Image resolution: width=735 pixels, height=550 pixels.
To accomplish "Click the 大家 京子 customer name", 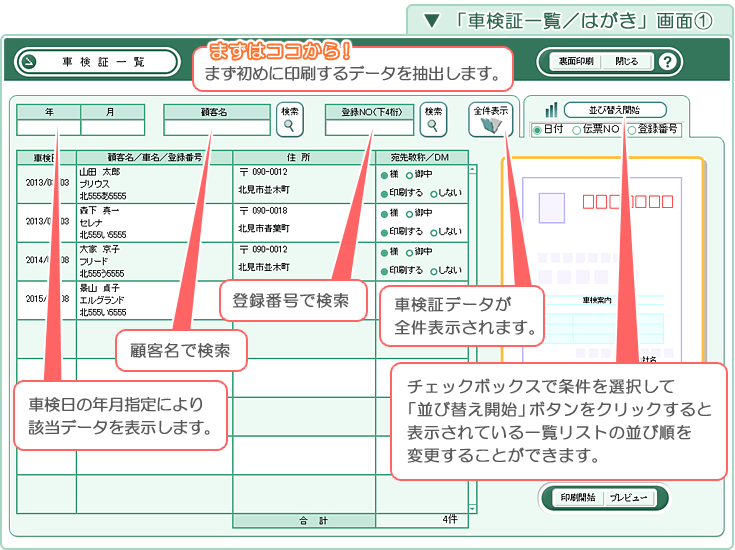I will coord(99,249).
